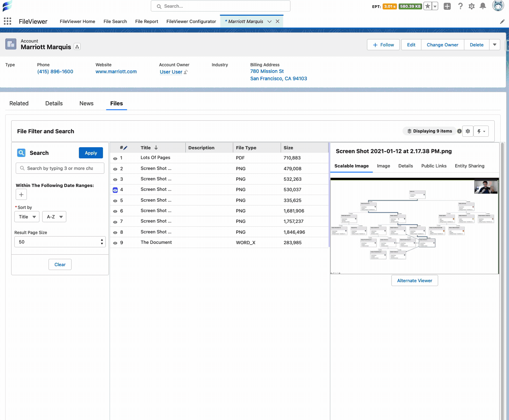509x420 pixels.
Task: Click the pencil edit navigation icon
Action: [502, 22]
